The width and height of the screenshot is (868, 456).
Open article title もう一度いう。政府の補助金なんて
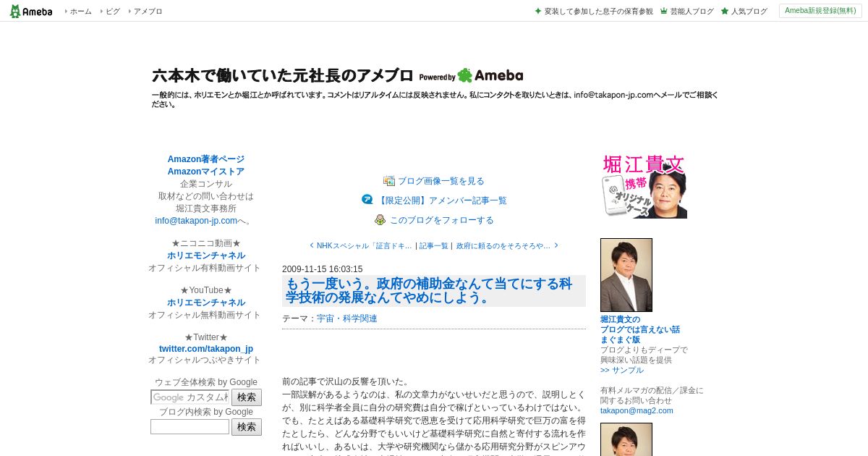pyautogui.click(x=430, y=290)
